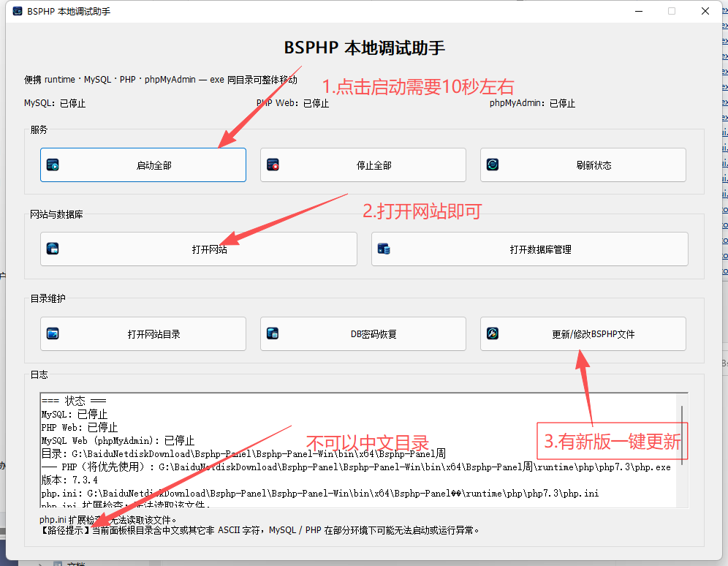
Task: Open the site with 打开网站
Action: tap(199, 249)
